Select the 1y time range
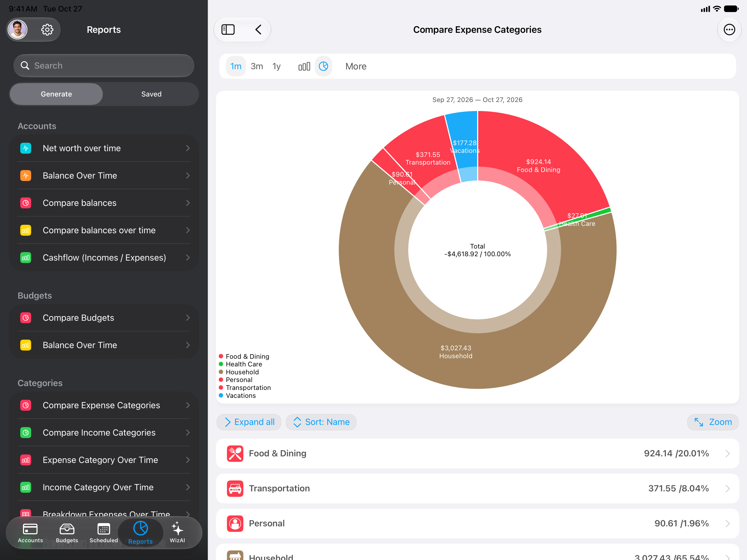 277,66
